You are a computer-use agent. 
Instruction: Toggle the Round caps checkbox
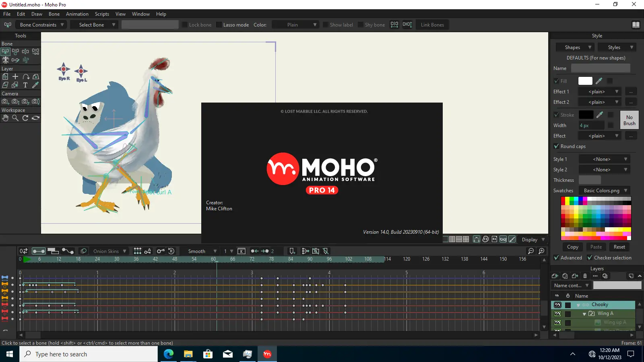[x=556, y=146]
